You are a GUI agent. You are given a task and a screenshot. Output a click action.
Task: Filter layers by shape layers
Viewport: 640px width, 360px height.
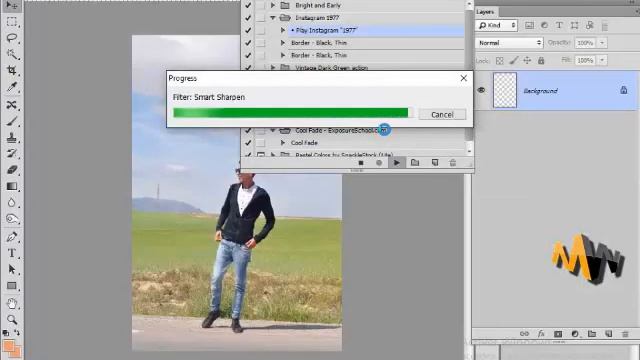[x=575, y=25]
